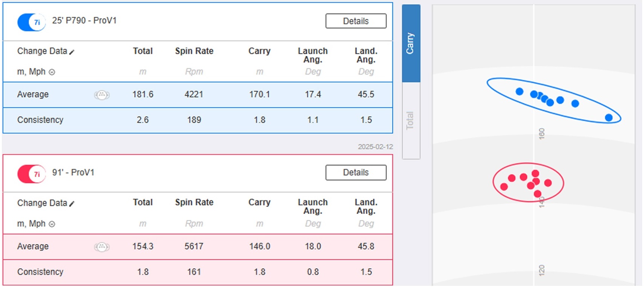Toggle off the red 7i 91' club switch

(x=32, y=174)
